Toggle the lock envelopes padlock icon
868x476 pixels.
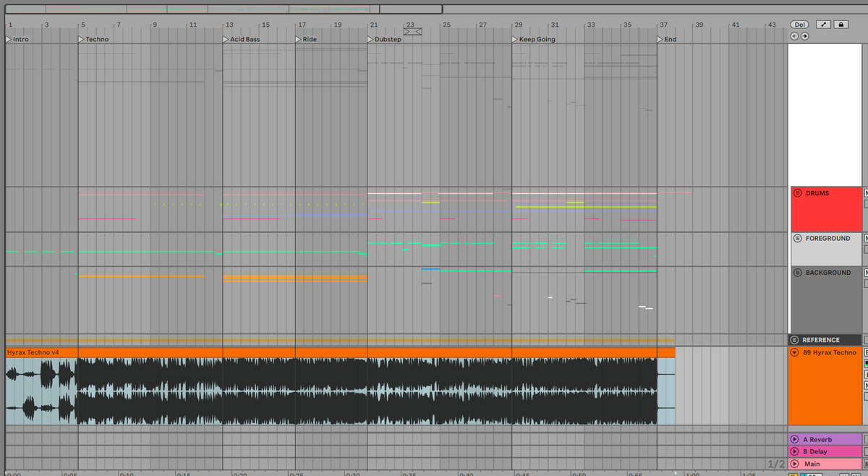click(x=840, y=25)
